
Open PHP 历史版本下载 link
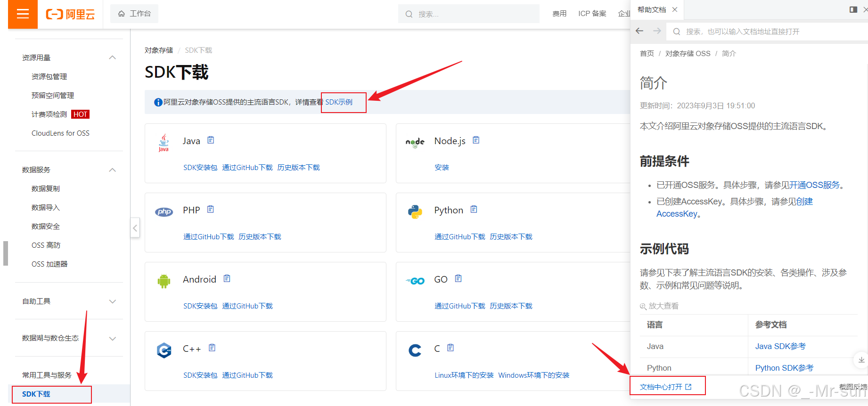[260, 237]
